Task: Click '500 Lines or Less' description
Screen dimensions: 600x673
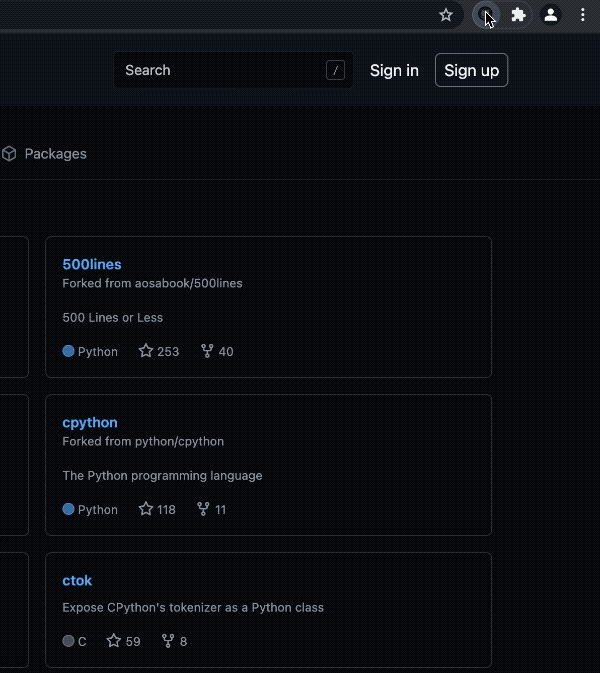Action: point(112,318)
